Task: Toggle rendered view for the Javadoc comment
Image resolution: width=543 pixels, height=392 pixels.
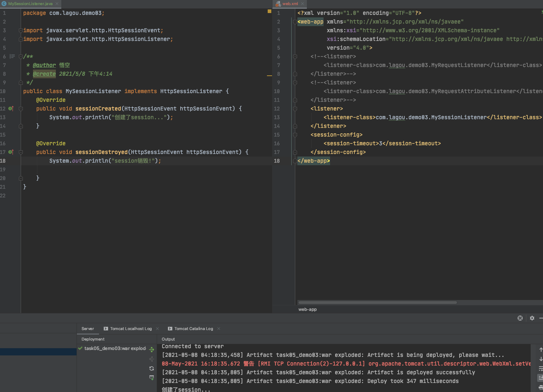Action: [x=12, y=57]
